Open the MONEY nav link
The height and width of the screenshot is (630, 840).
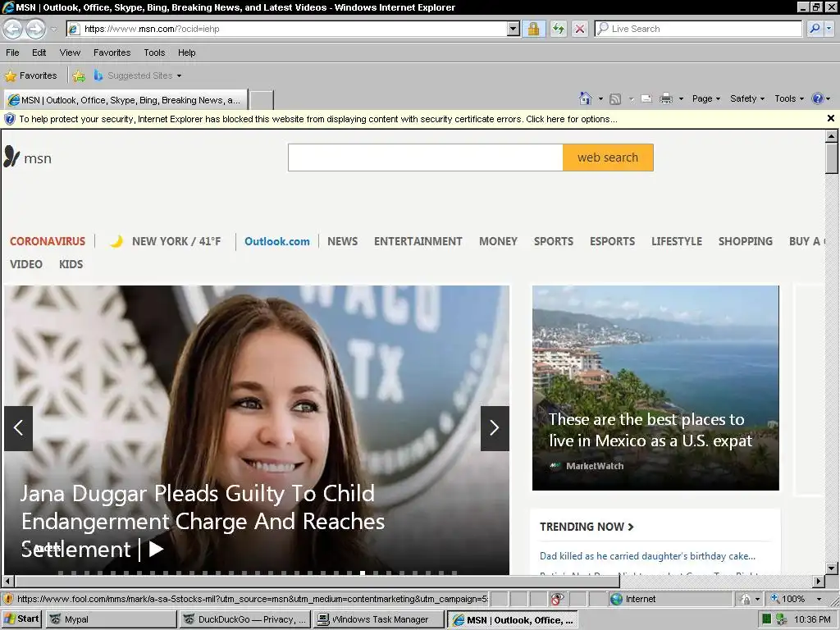(498, 241)
